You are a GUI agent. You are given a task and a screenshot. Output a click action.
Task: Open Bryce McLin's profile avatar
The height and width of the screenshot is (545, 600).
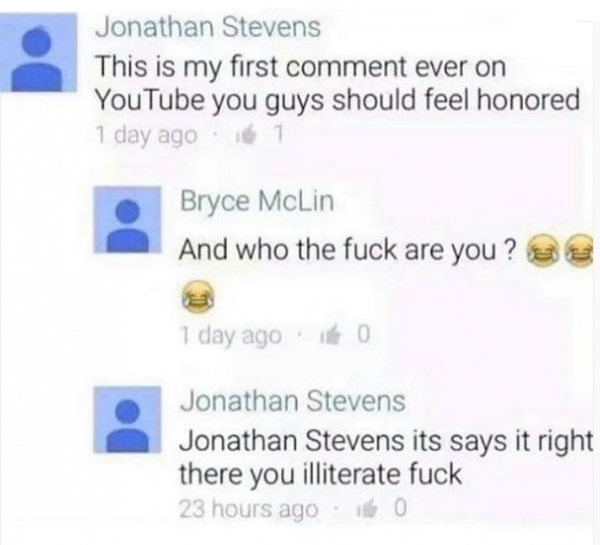click(127, 220)
